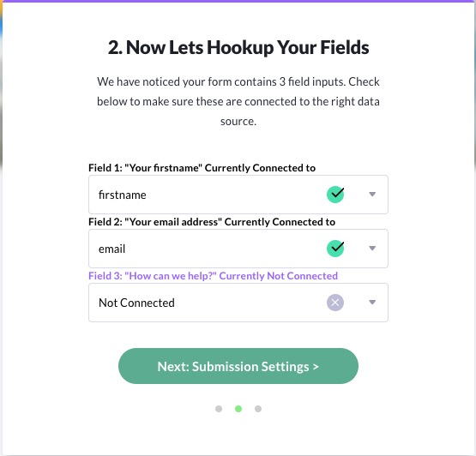Screen dimensions: 476x456
Task: Click the Field 1 'Your firstname' label
Action: tap(202, 168)
